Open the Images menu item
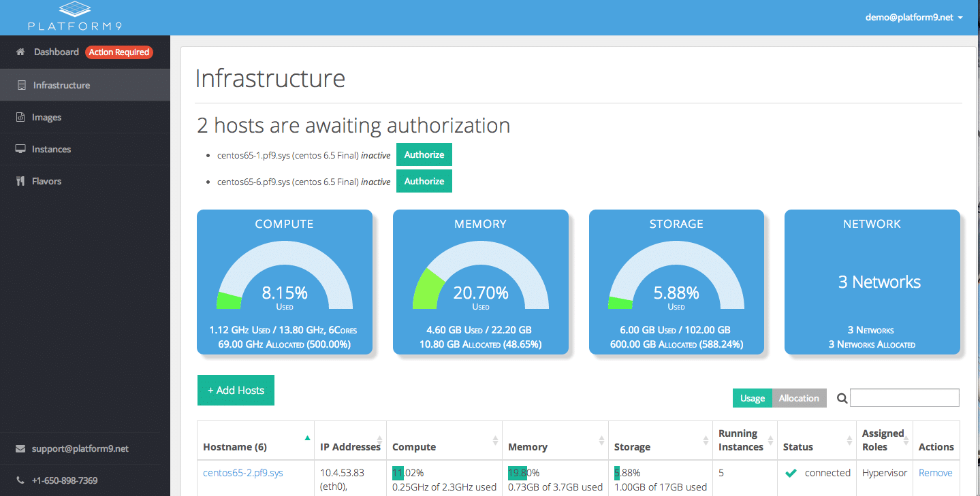980x496 pixels. (x=46, y=117)
